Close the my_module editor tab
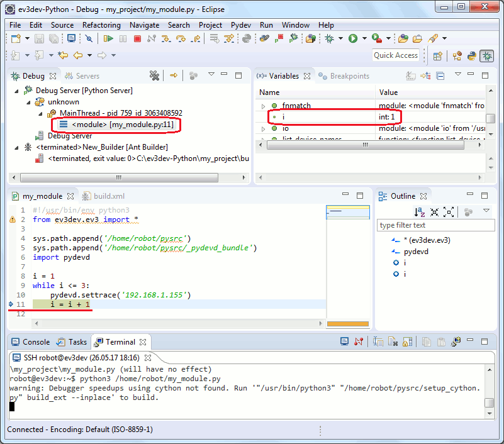Viewport: 504px width, 444px height. [70, 196]
